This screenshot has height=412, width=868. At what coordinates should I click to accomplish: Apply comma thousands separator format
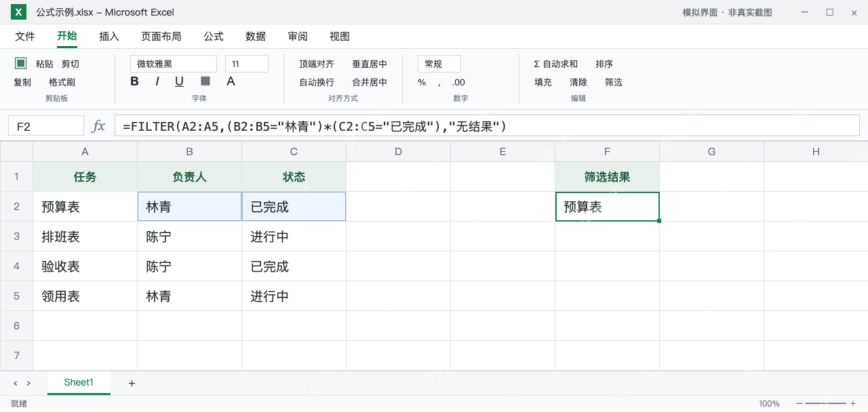coord(439,83)
